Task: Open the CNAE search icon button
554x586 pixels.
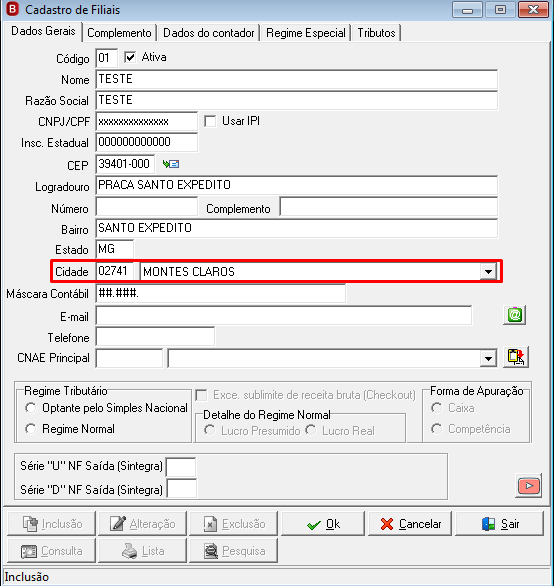Action: [515, 357]
